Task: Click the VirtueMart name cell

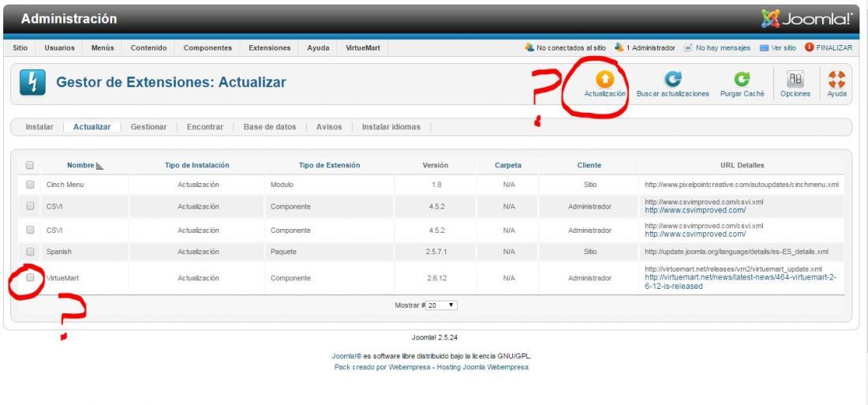Action: tap(62, 278)
